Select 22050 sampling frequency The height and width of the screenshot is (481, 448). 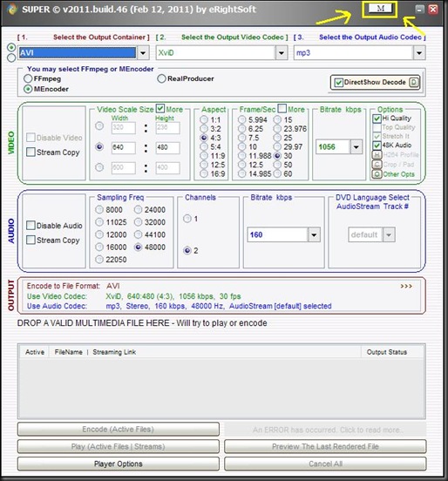99,260
